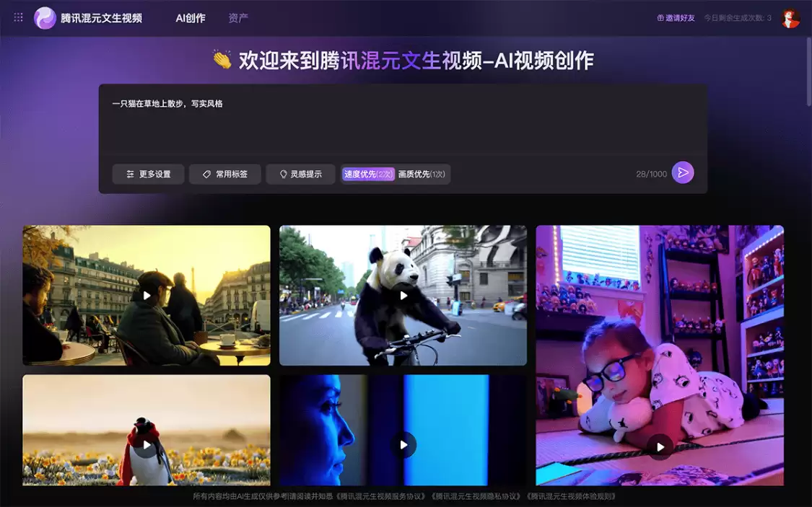Click the Hunyuan logo in the header
This screenshot has width=812, height=507.
pos(43,17)
